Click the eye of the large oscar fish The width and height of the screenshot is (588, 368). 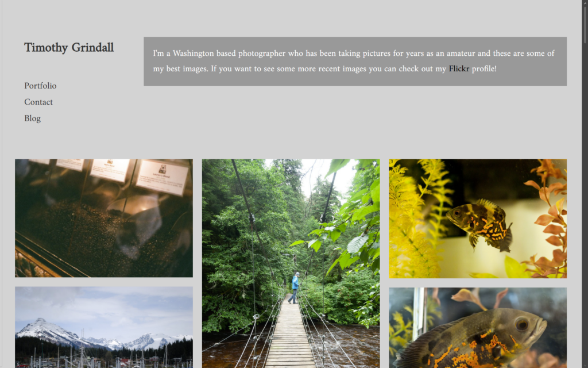click(521, 324)
